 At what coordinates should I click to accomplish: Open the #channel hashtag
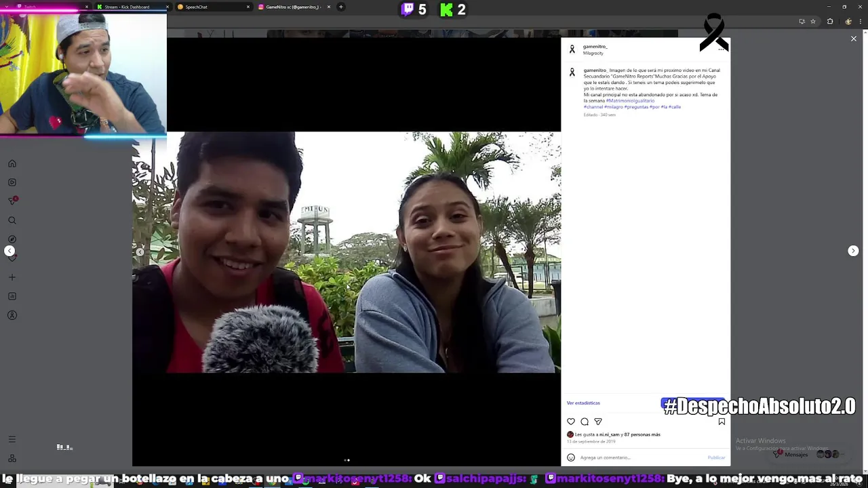pos(593,107)
